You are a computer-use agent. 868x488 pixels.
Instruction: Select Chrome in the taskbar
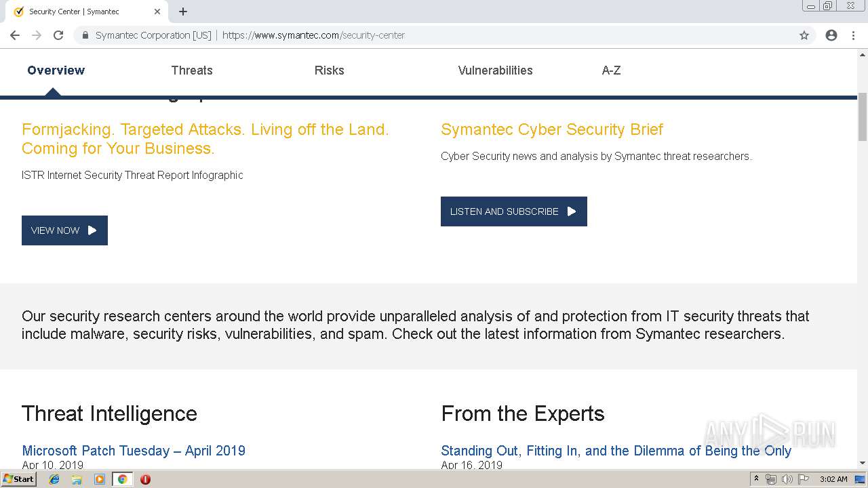pos(122,479)
